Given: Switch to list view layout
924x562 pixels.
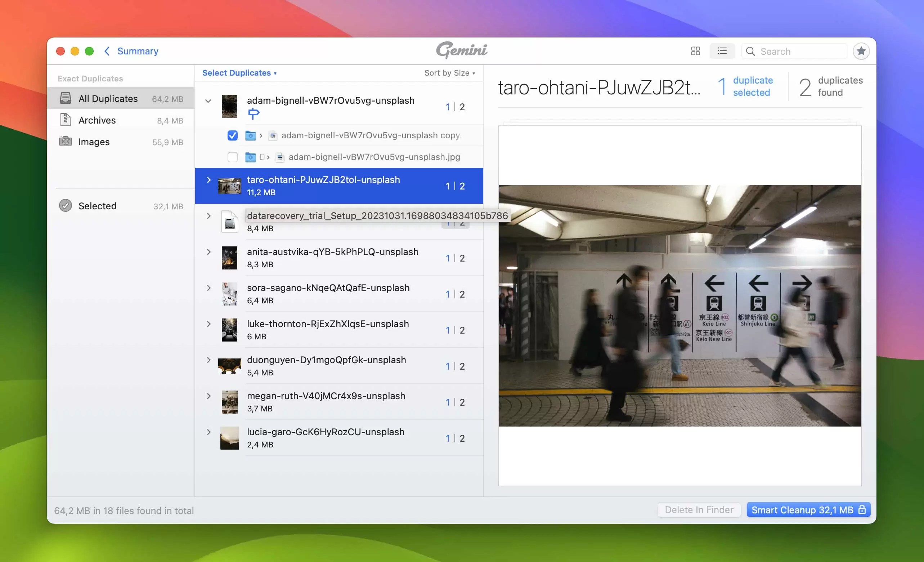Looking at the screenshot, I should 722,51.
